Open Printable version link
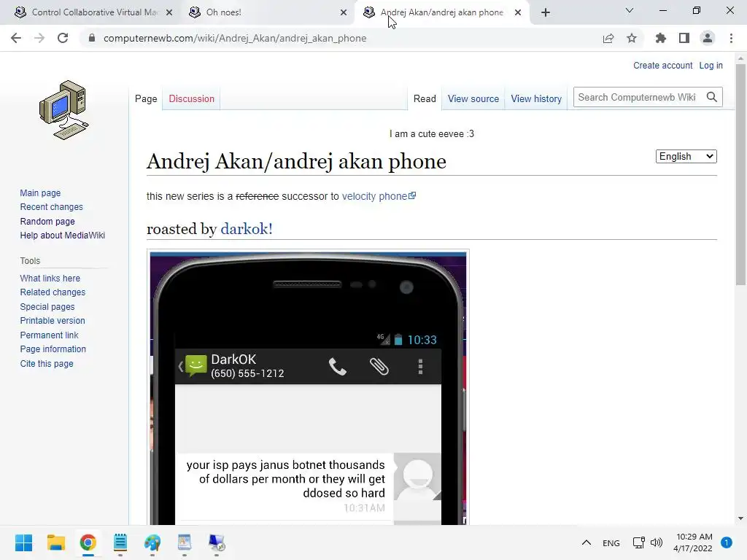This screenshot has height=560, width=747. click(x=53, y=321)
